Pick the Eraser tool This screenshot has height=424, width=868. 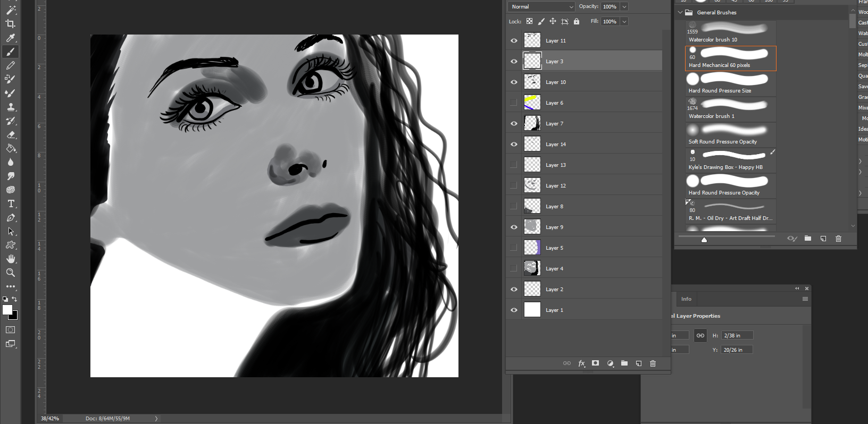tap(10, 134)
